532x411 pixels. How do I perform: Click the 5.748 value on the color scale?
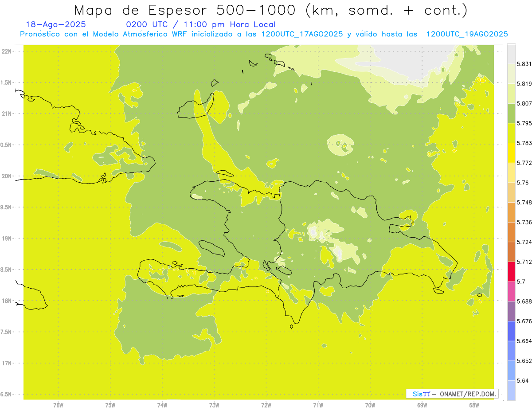pyautogui.click(x=524, y=203)
